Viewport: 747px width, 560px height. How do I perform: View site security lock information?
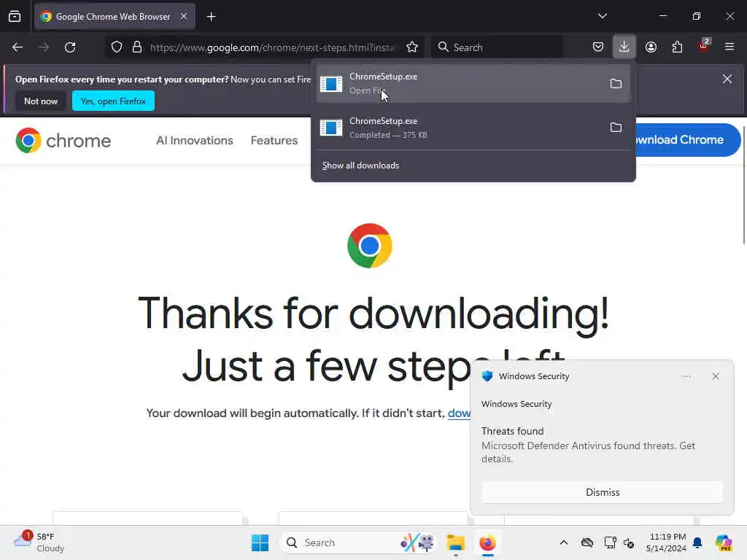pyautogui.click(x=137, y=47)
